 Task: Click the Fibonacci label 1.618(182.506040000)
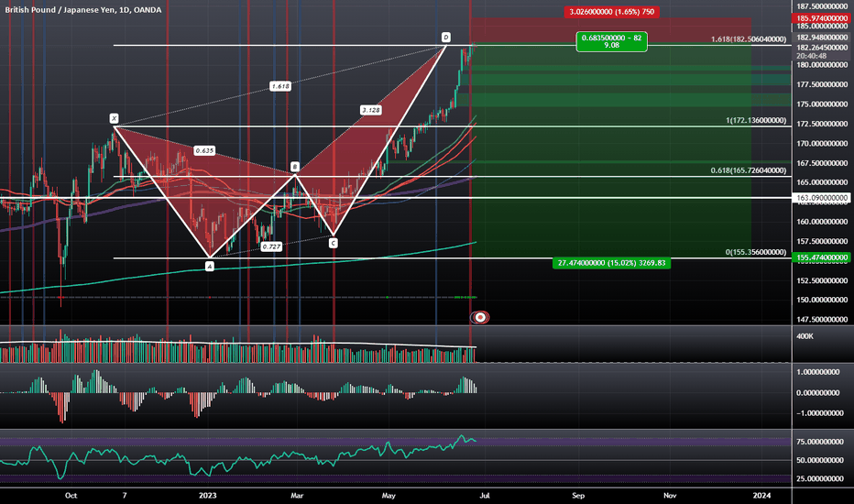749,39
